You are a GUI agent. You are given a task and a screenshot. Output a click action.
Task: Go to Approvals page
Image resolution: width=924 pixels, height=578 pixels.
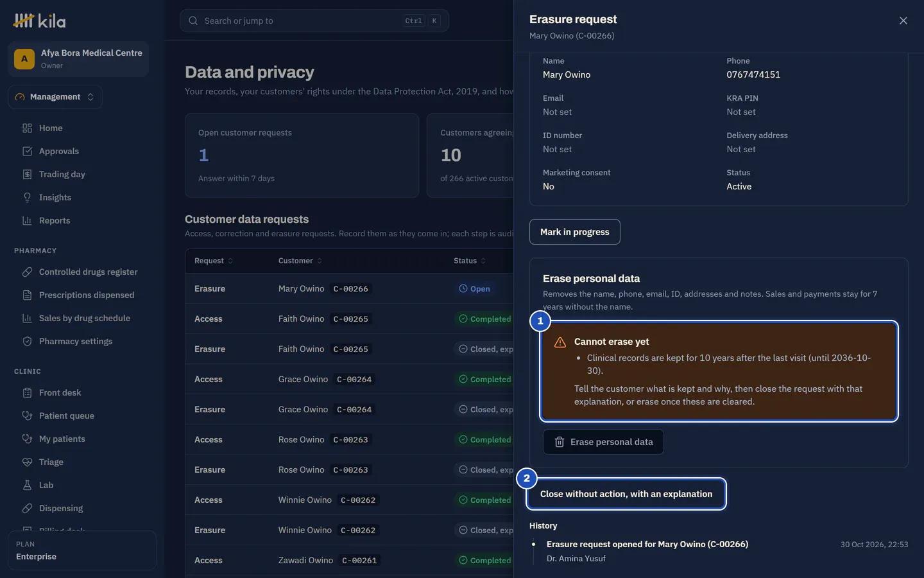(59, 151)
